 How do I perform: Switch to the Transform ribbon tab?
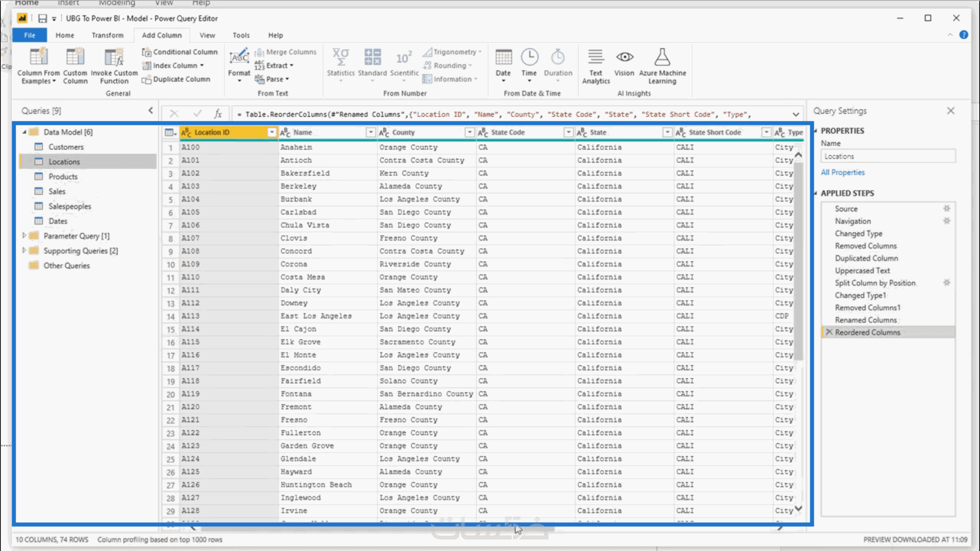tap(108, 35)
